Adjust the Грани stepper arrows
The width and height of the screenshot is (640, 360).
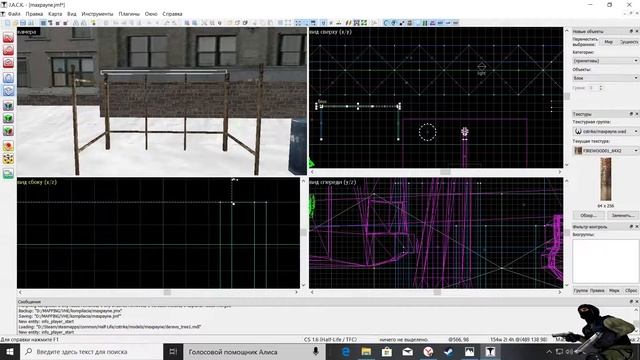[x=600, y=88]
